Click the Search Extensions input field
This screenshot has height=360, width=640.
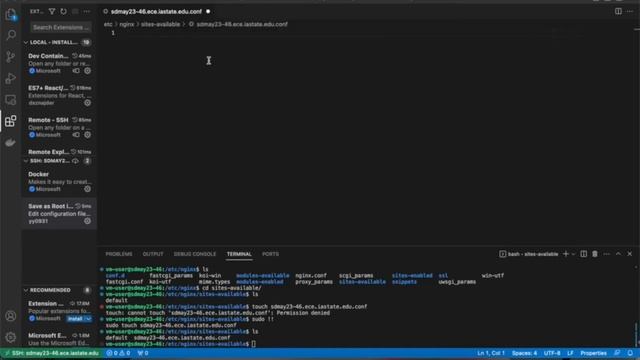tap(61, 27)
